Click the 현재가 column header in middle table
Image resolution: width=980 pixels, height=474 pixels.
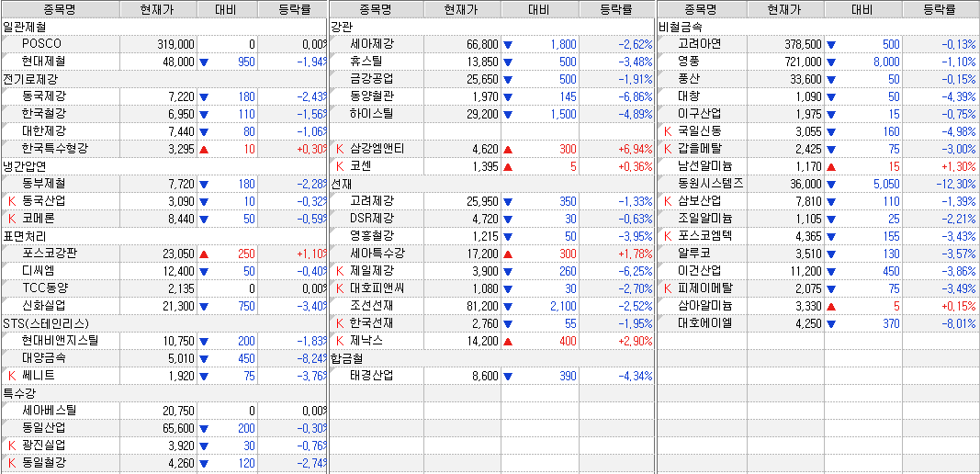[x=460, y=9]
